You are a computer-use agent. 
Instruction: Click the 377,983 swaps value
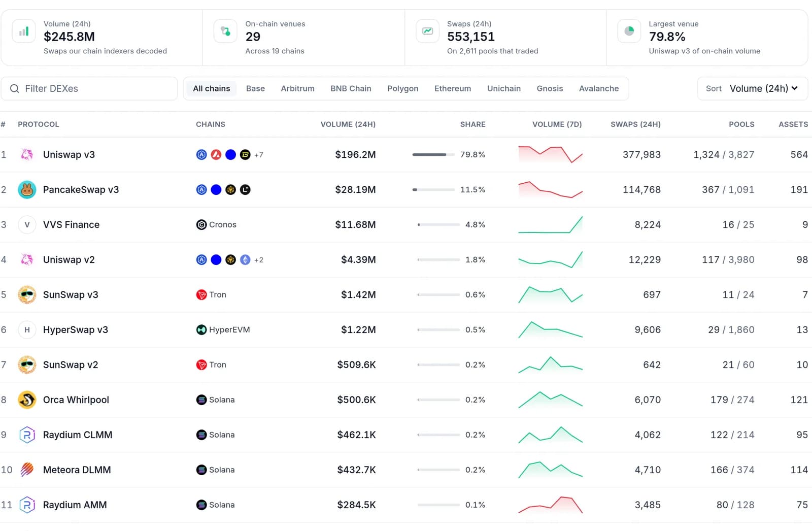641,155
